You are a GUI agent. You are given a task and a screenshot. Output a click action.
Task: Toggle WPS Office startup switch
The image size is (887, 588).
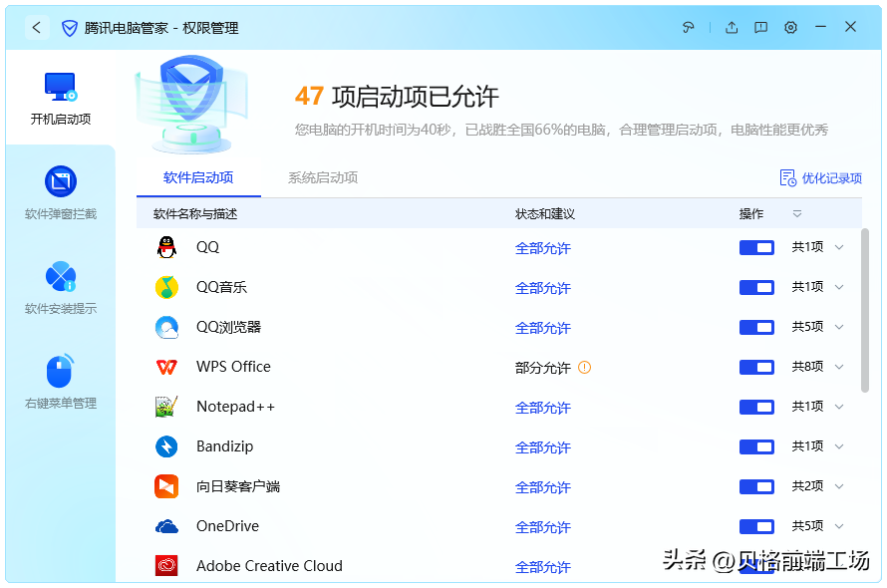(756, 368)
